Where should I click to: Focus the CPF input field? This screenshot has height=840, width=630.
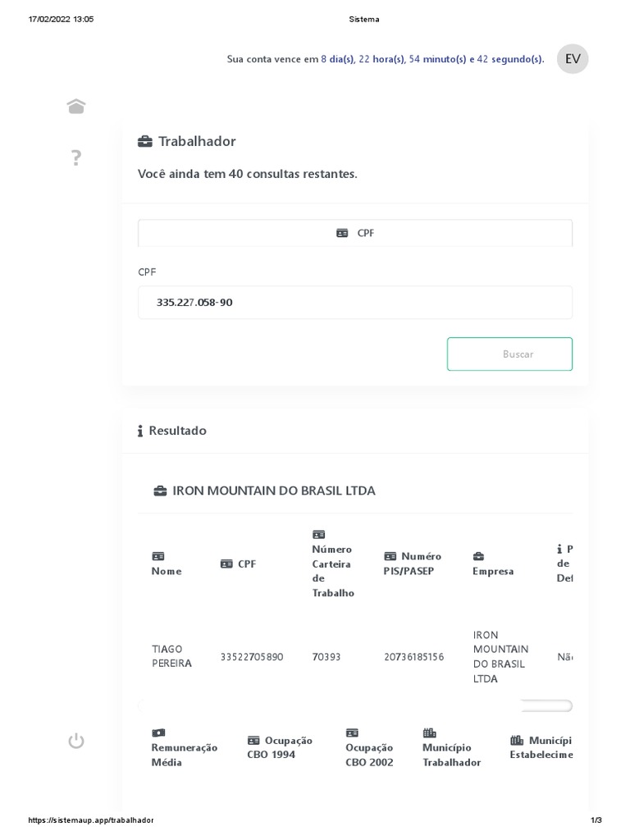tap(355, 303)
